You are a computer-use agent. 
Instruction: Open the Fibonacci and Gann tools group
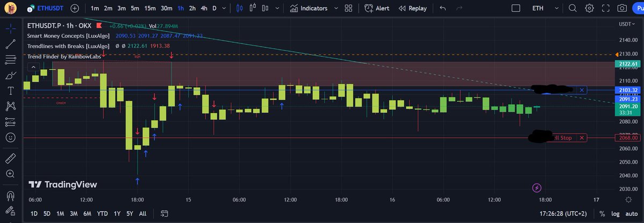click(x=10, y=59)
